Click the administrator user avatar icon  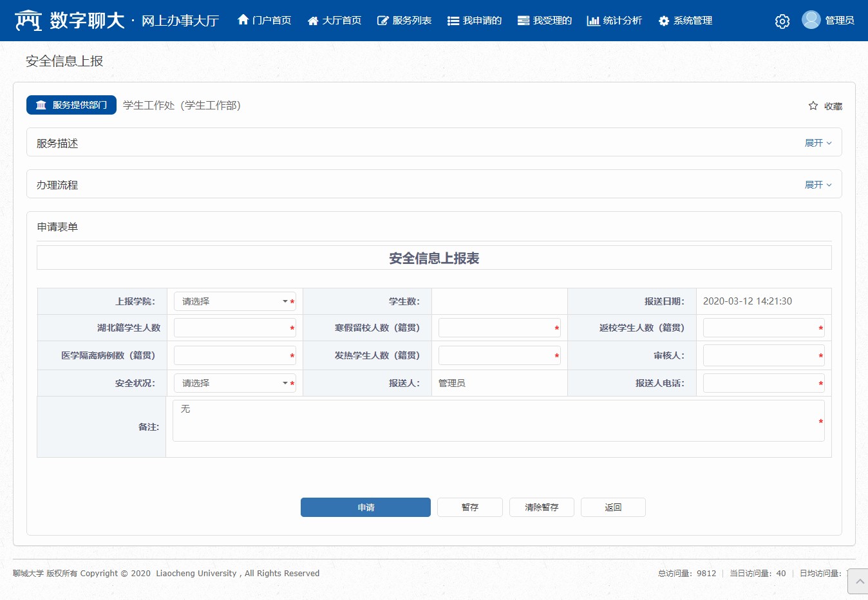coord(811,20)
